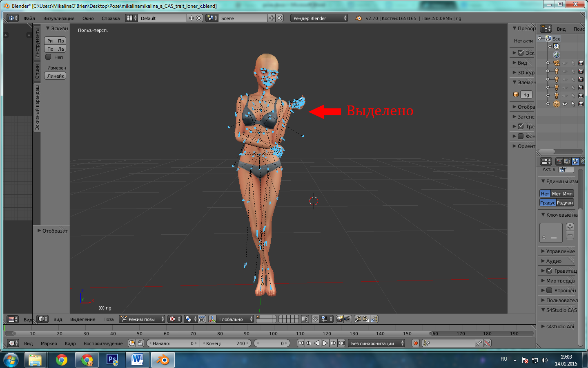Open the pivot point selector

190,319
